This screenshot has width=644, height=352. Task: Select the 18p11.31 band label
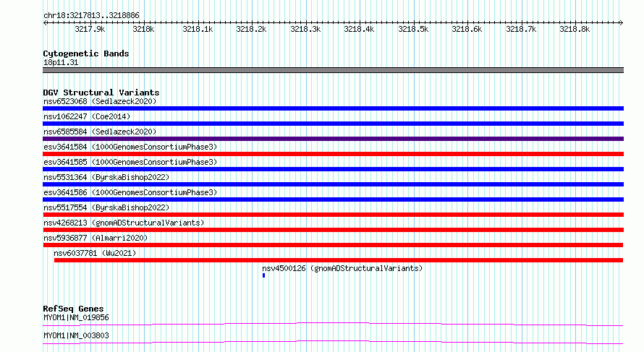click(61, 62)
